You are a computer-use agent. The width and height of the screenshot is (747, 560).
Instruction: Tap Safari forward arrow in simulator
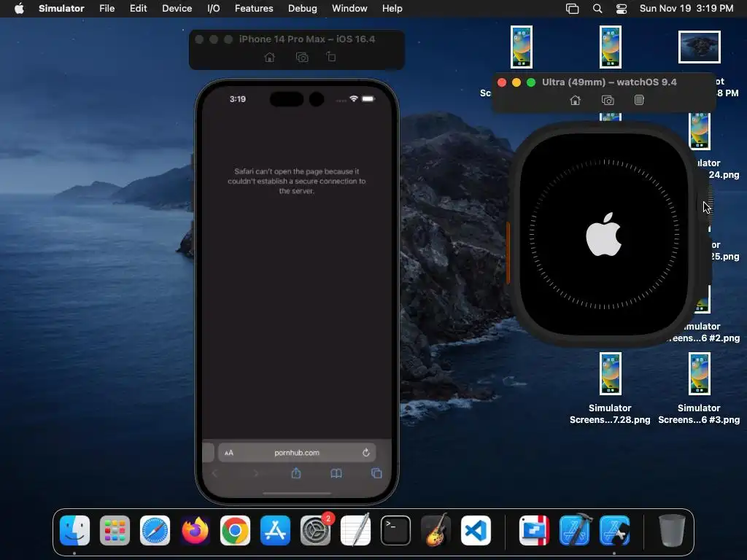[256, 472]
